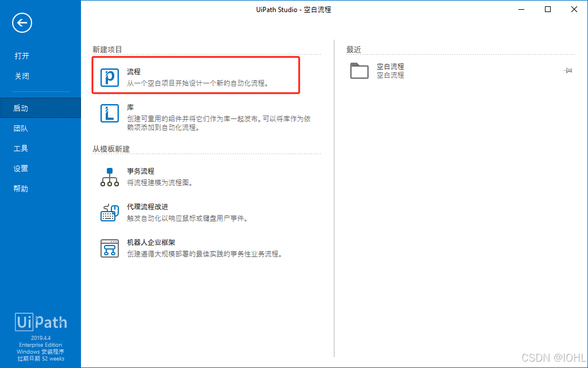588x368 pixels.
Task: Click description 创建遵循大规模部署的最佳实践的事务性业务流程
Action: coord(205,254)
